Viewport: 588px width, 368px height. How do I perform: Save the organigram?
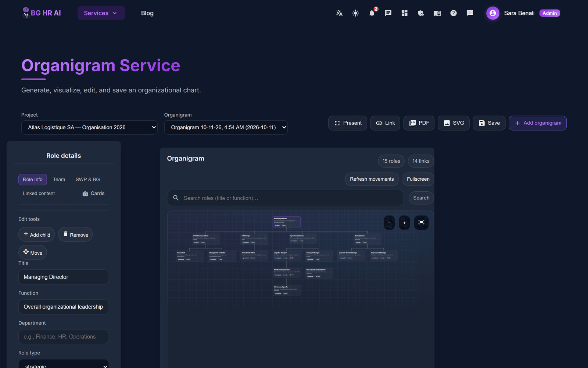coord(489,123)
